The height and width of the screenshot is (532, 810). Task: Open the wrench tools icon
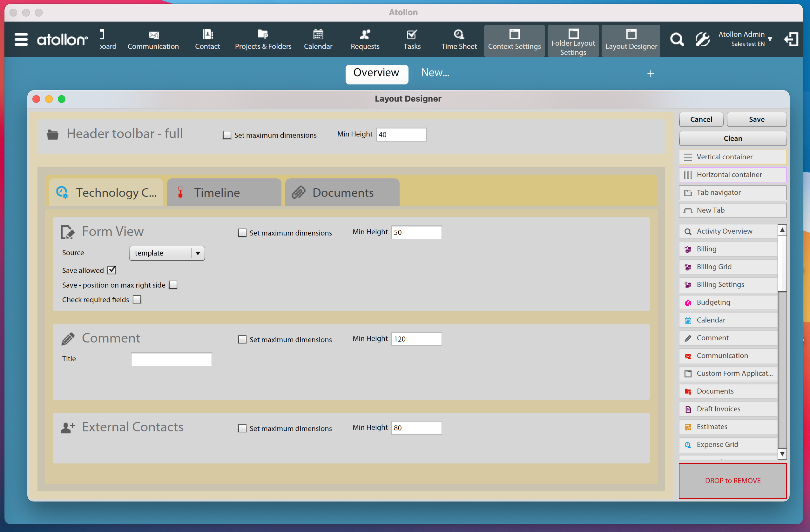(702, 39)
